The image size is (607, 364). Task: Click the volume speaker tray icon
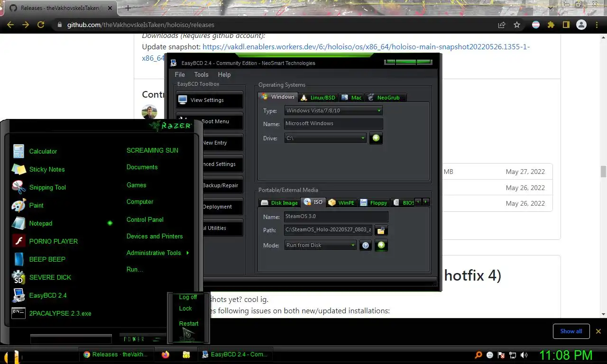point(524,355)
